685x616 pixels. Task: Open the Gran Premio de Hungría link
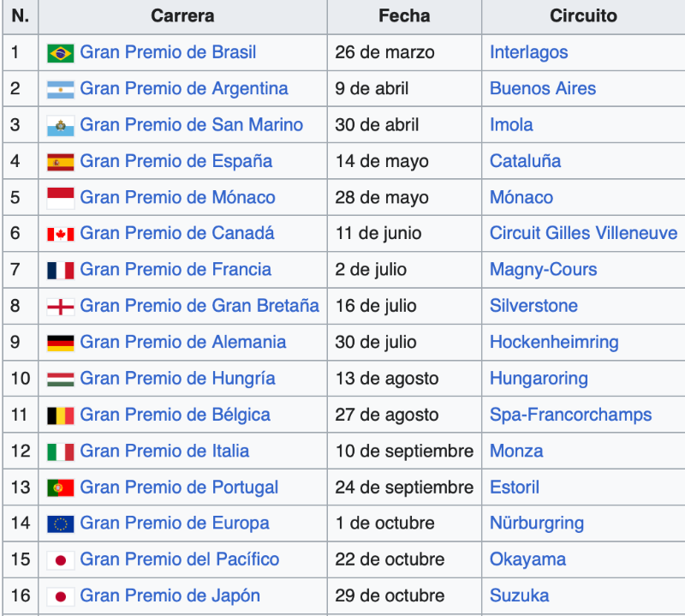point(177,378)
